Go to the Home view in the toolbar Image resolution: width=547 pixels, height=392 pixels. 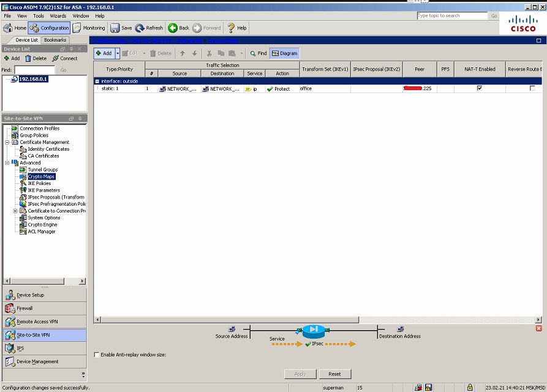[15, 28]
